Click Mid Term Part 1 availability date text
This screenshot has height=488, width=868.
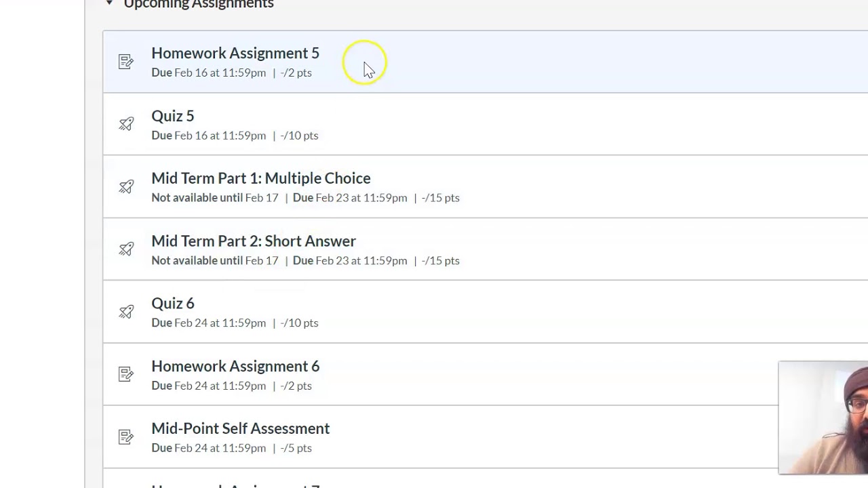262,198
